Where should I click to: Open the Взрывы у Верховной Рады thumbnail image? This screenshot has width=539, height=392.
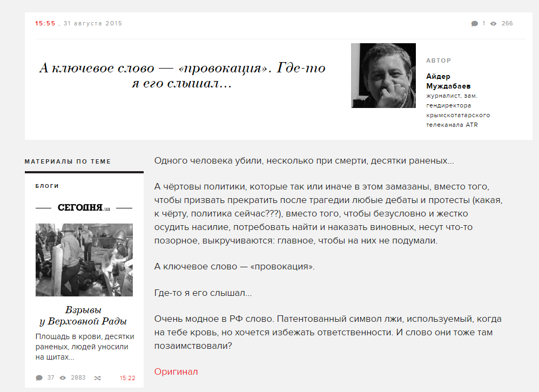[84, 260]
